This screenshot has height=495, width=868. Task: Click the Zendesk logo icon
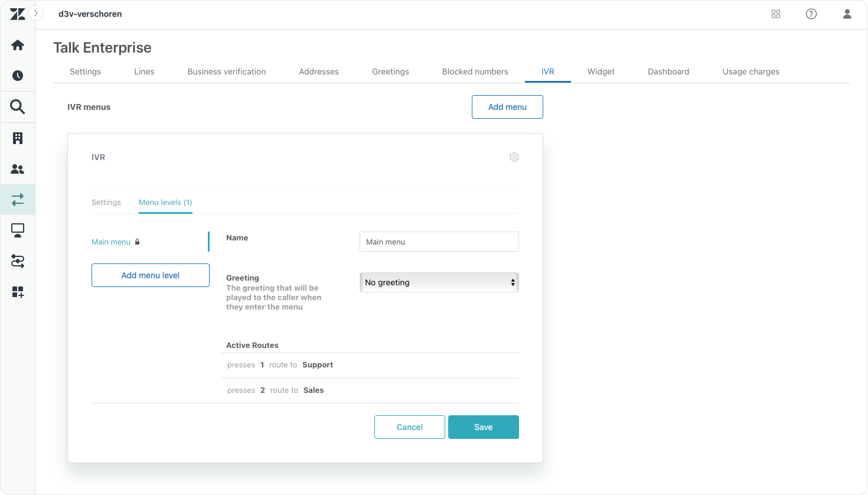pyautogui.click(x=18, y=14)
